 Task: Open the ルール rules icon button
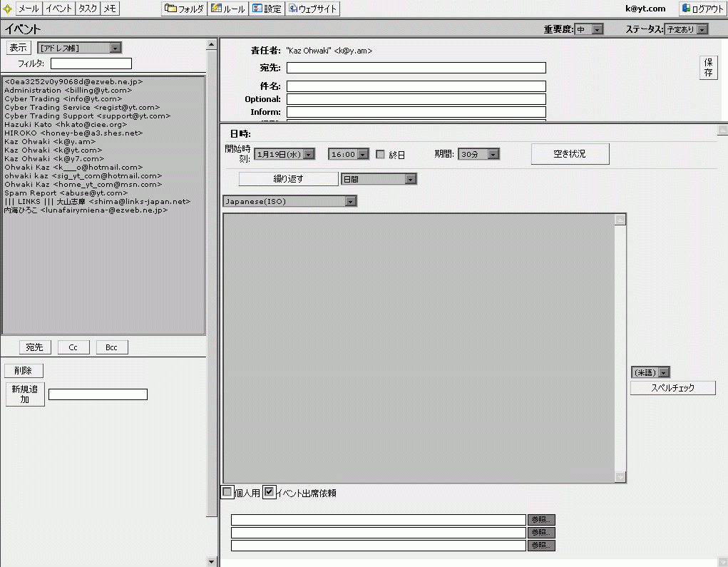pos(228,9)
